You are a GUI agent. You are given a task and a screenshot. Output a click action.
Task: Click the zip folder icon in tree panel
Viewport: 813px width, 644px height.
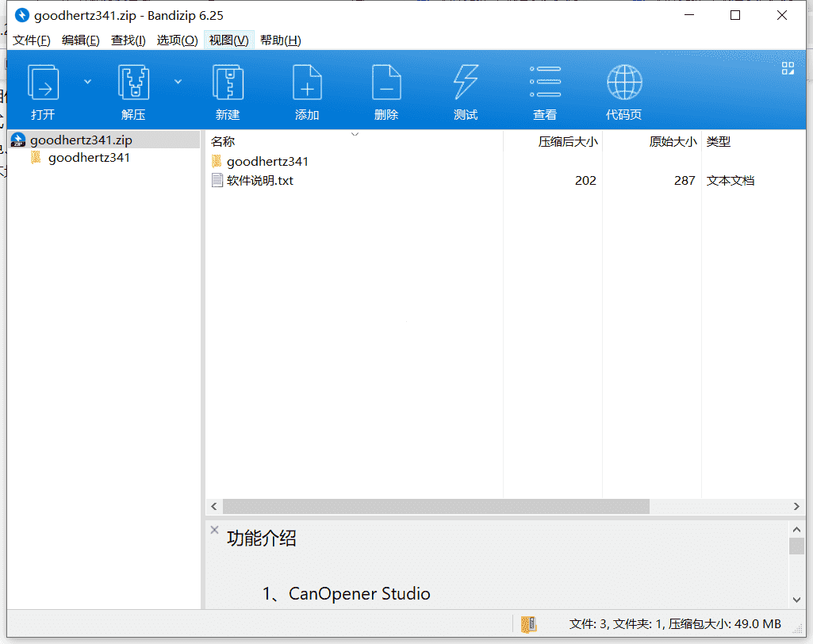point(18,140)
